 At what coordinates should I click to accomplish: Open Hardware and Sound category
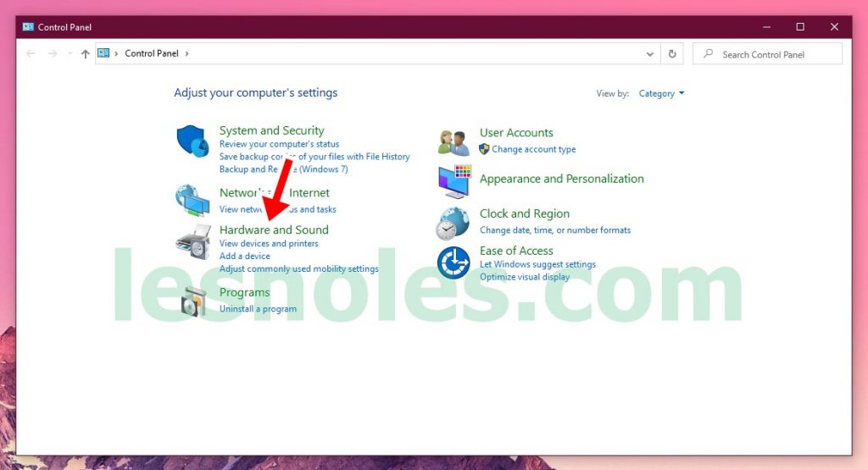(274, 229)
